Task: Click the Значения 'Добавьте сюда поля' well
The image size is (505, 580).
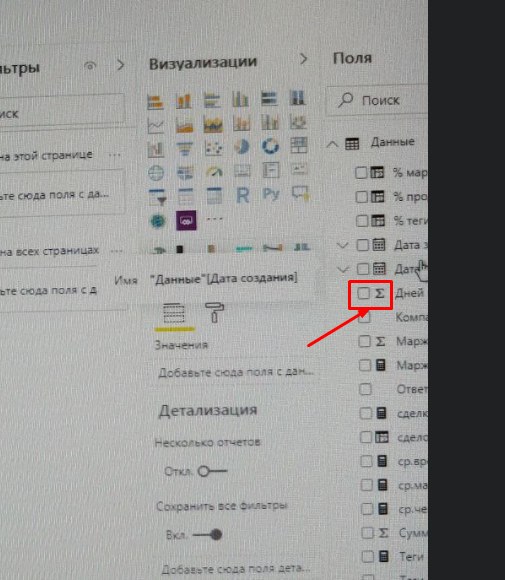Action: [236, 372]
